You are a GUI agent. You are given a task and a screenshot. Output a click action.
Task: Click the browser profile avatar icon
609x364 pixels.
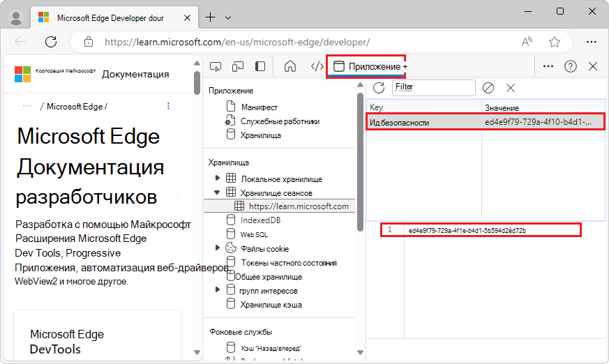coord(16,18)
